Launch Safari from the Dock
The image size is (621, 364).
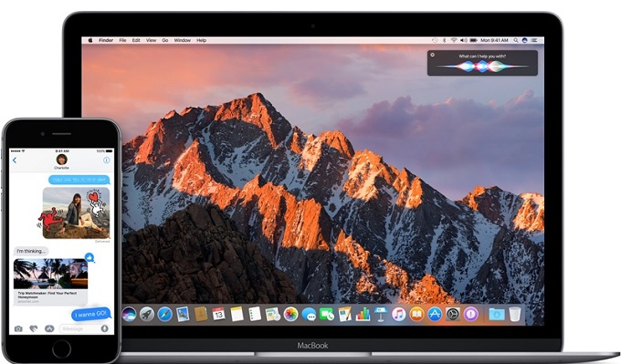tap(164, 315)
